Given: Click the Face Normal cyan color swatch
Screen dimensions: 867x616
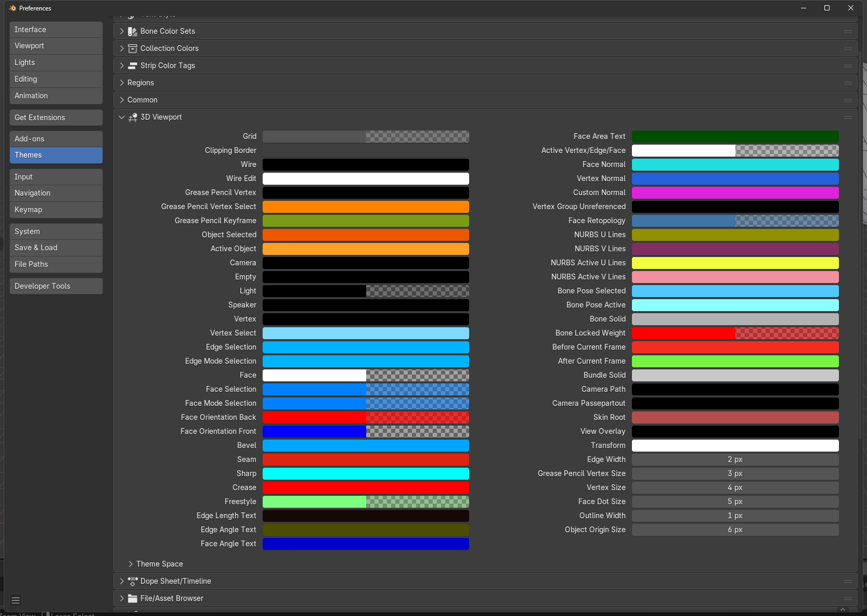Looking at the screenshot, I should [735, 164].
